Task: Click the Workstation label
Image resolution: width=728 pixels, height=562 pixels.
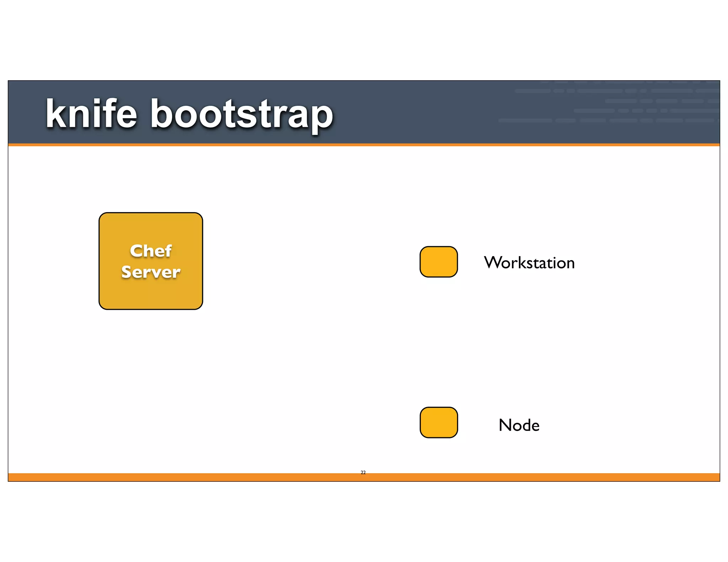Action: pos(529,263)
